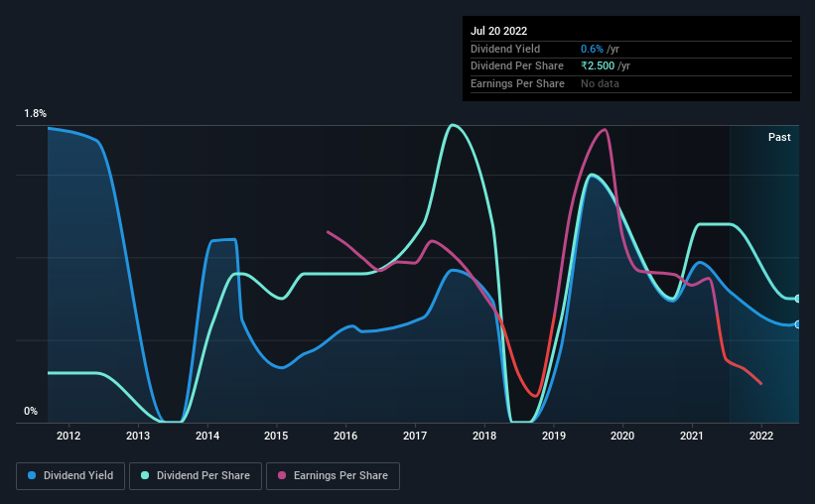Click the 0% y-axis label
This screenshot has height=504, width=815.
(31, 411)
